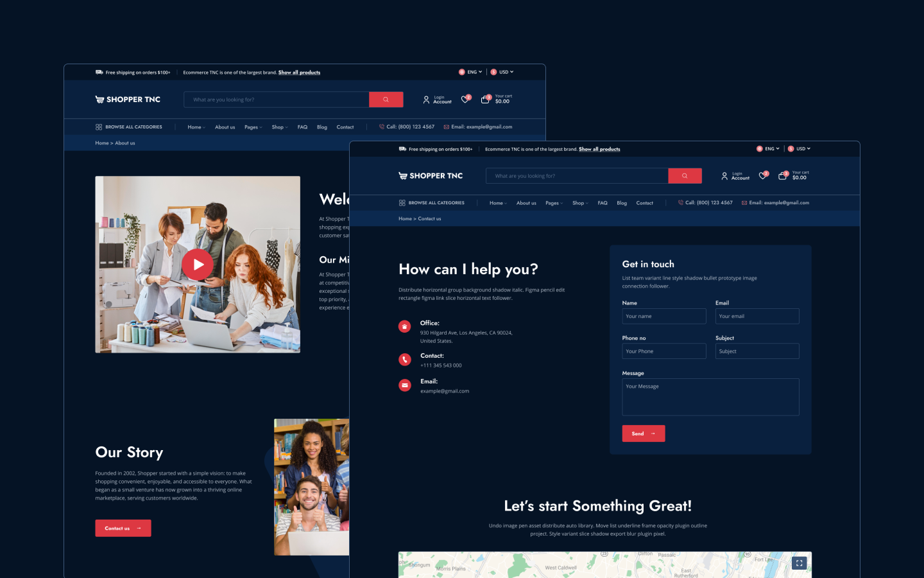The image size is (924, 578).
Task: Click the Office location pin icon
Action: click(404, 326)
